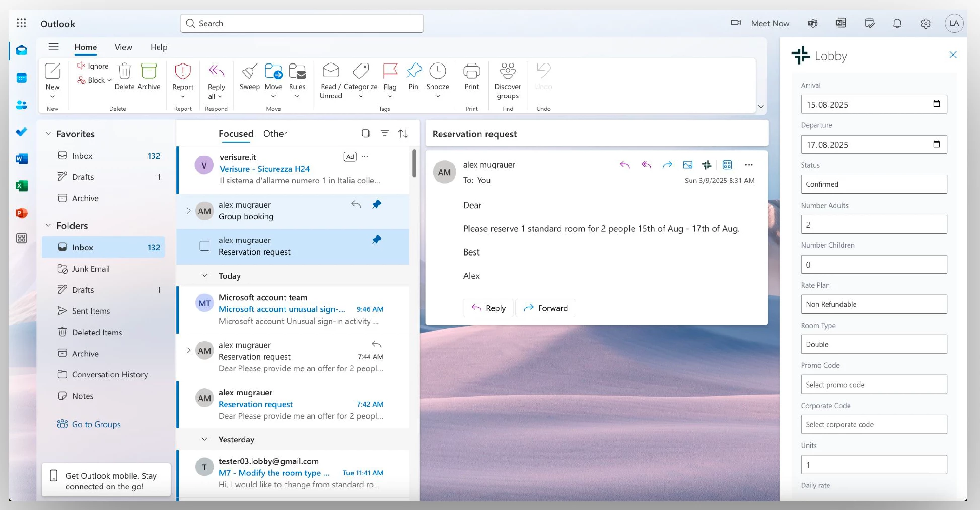The image size is (980, 510).
Task: Open more actions in the message header
Action: (x=749, y=165)
